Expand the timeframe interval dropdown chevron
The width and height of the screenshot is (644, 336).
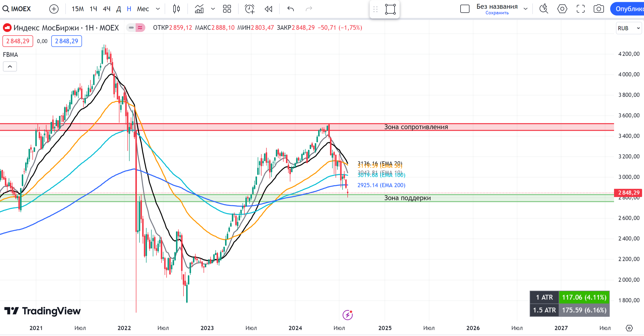158,9
